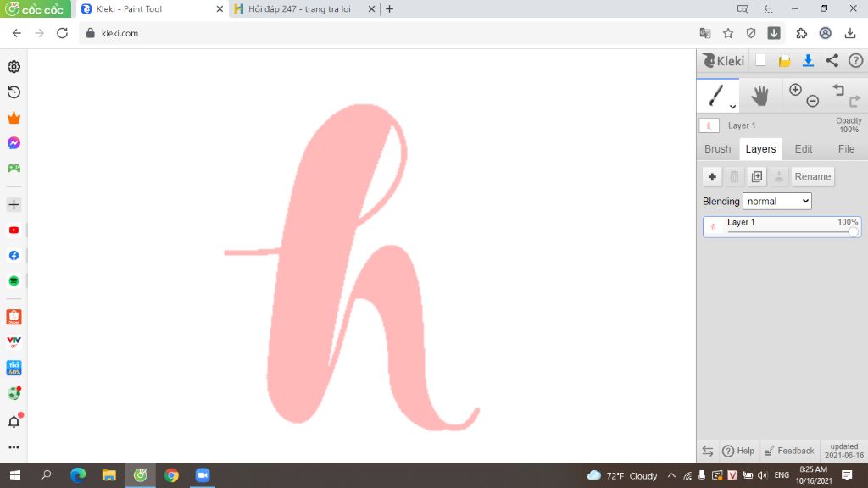Open the Blending mode dropdown

776,201
